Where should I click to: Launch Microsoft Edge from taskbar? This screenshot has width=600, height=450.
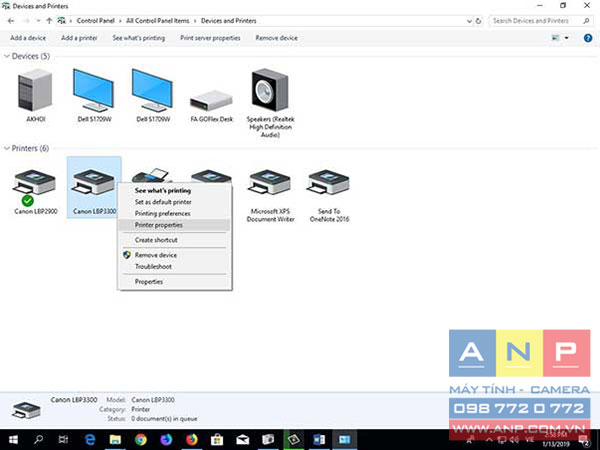click(x=90, y=440)
